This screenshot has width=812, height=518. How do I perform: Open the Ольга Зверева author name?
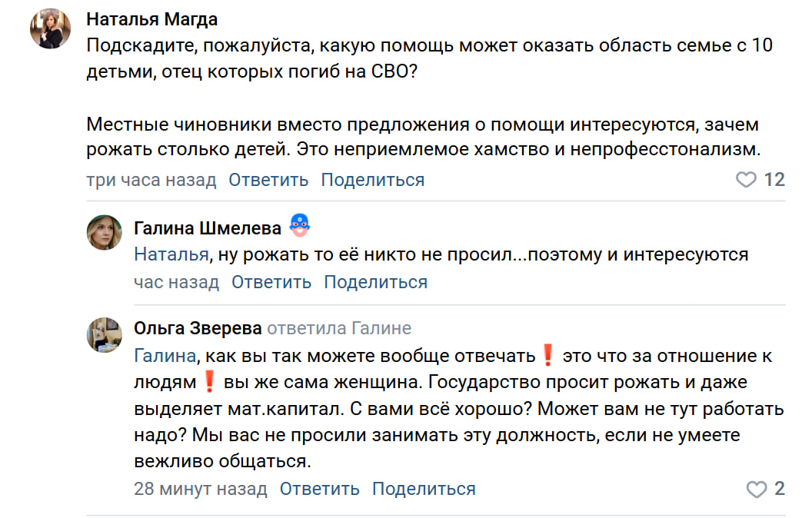click(197, 329)
